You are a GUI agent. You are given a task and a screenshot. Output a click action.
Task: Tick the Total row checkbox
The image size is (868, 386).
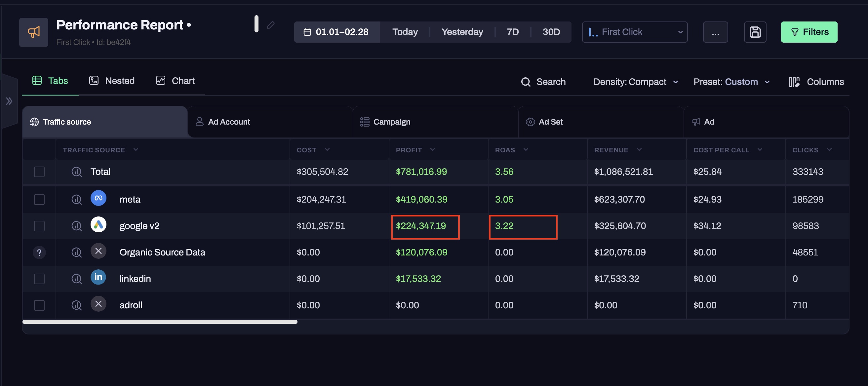click(x=39, y=172)
